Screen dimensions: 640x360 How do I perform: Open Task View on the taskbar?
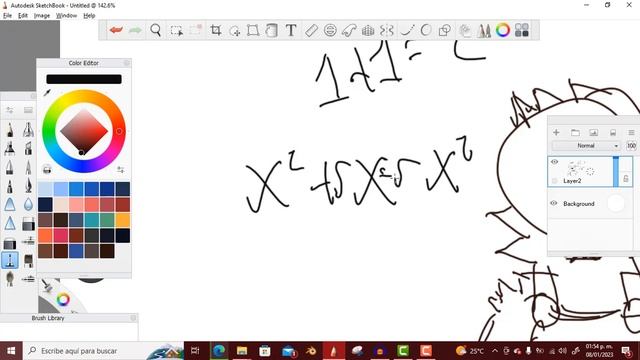[195, 351]
